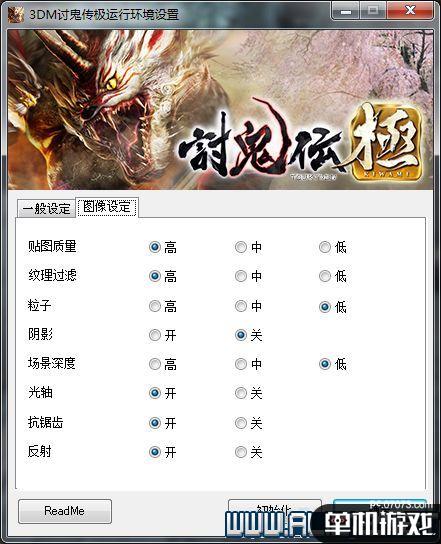The height and width of the screenshot is (544, 441).
Task: Turn 阴影 on with 开 option
Action: pyautogui.click(x=163, y=335)
